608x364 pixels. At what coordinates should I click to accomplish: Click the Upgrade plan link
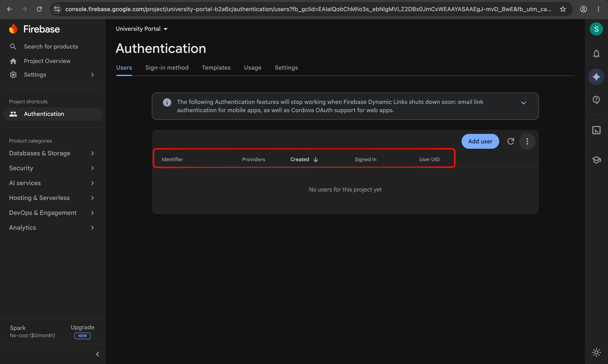(x=82, y=327)
